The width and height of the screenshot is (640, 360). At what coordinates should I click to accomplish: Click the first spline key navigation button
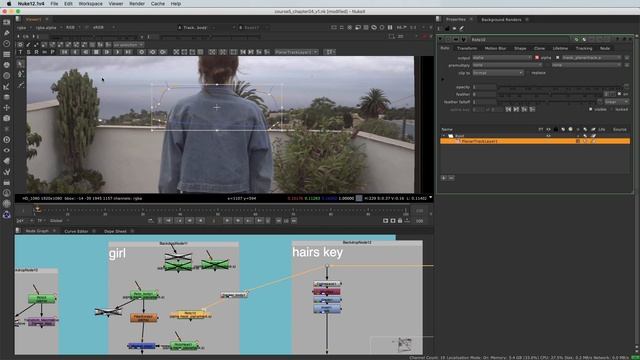point(508,109)
